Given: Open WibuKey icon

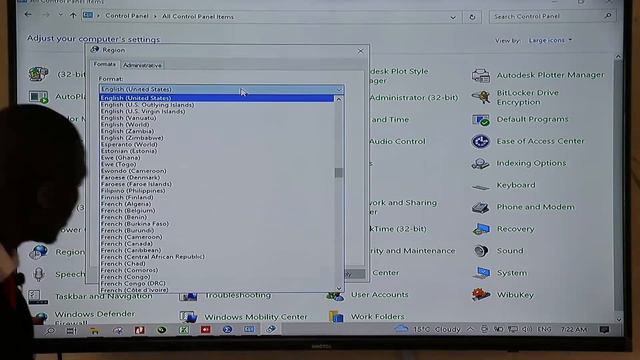Looking at the screenshot, I should [x=480, y=294].
